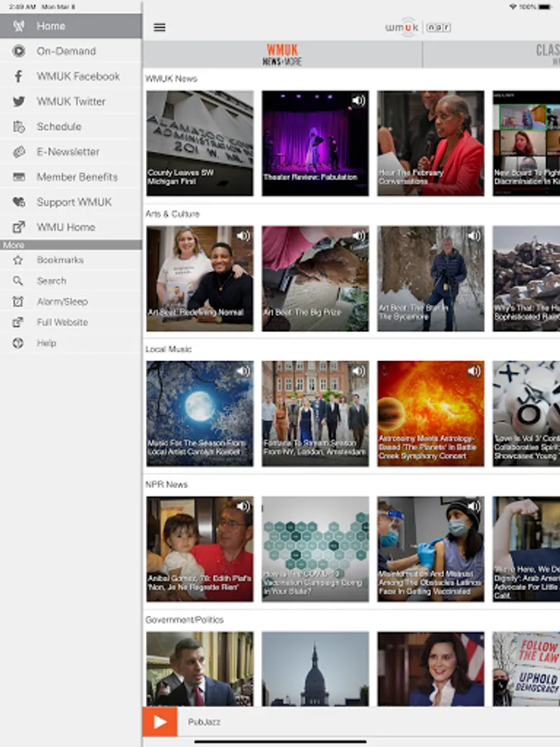The height and width of the screenshot is (747, 560).
Task: Tap audio icon on Anibal Gomez story
Action: coord(243,506)
